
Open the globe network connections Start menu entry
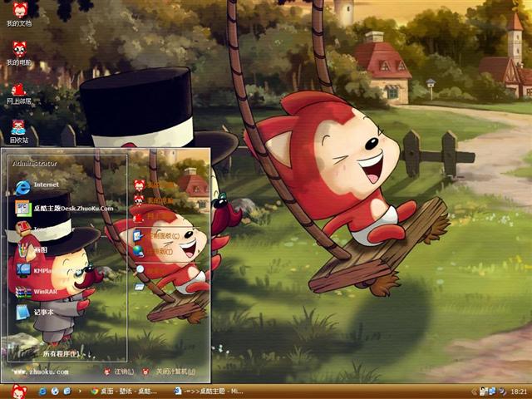point(153,251)
